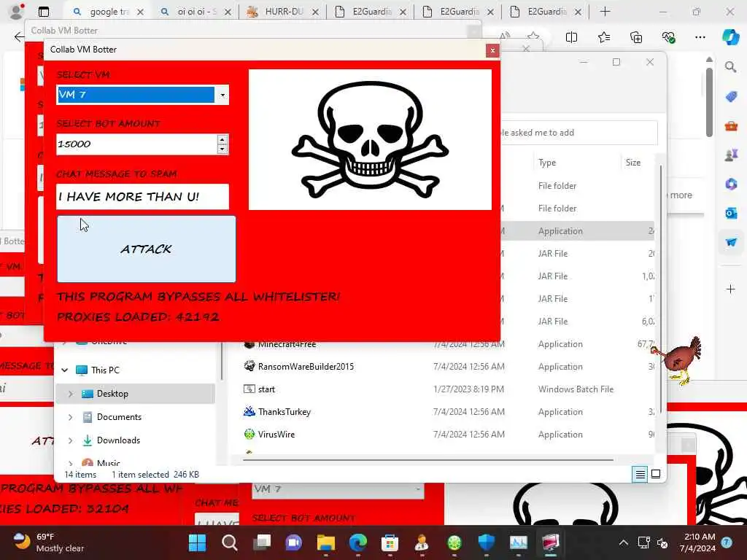Open Edge Collections icon
This screenshot has width=747, height=560.
pos(636,37)
